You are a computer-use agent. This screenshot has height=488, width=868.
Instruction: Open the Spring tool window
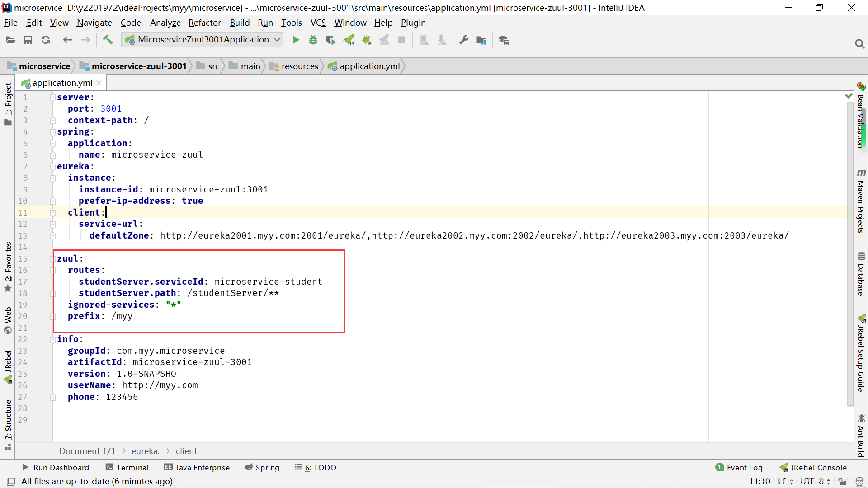[262, 467]
